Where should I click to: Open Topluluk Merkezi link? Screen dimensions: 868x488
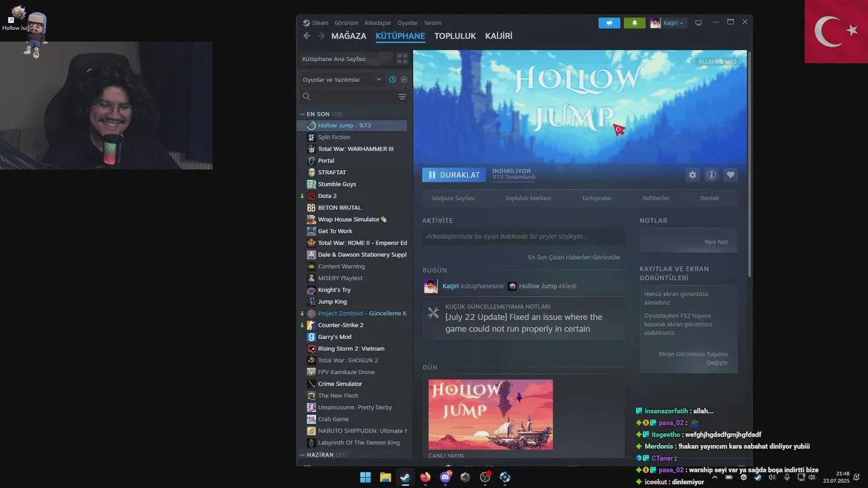(x=528, y=198)
